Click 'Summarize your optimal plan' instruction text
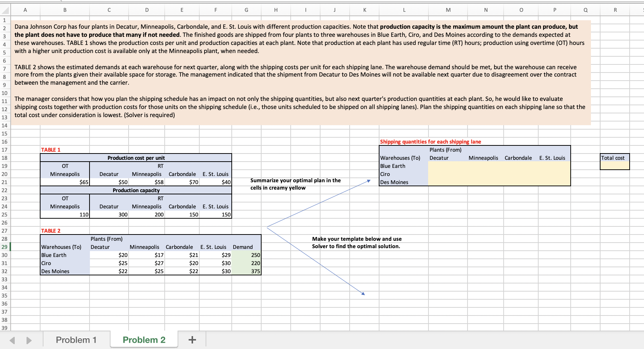This screenshot has width=644, height=349. point(295,184)
